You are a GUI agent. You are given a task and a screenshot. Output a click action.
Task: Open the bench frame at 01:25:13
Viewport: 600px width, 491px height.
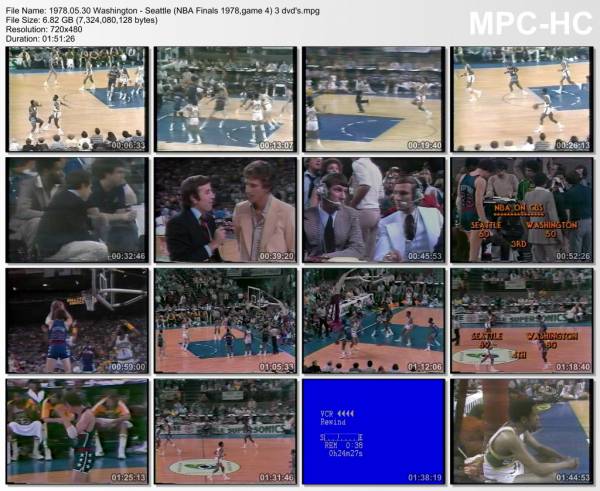coord(77,432)
